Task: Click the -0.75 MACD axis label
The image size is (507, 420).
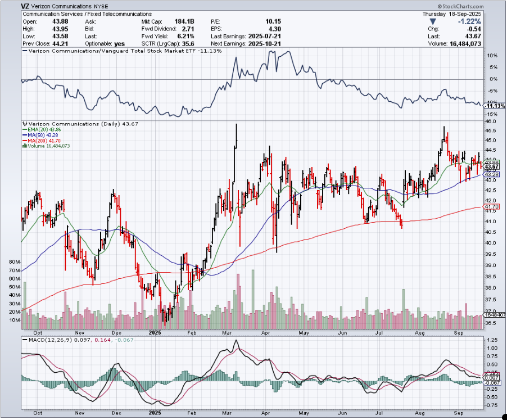Action: coord(491,405)
